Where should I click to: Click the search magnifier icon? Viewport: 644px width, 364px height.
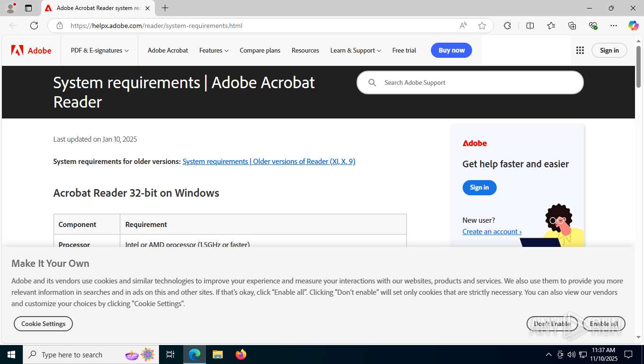[372, 82]
